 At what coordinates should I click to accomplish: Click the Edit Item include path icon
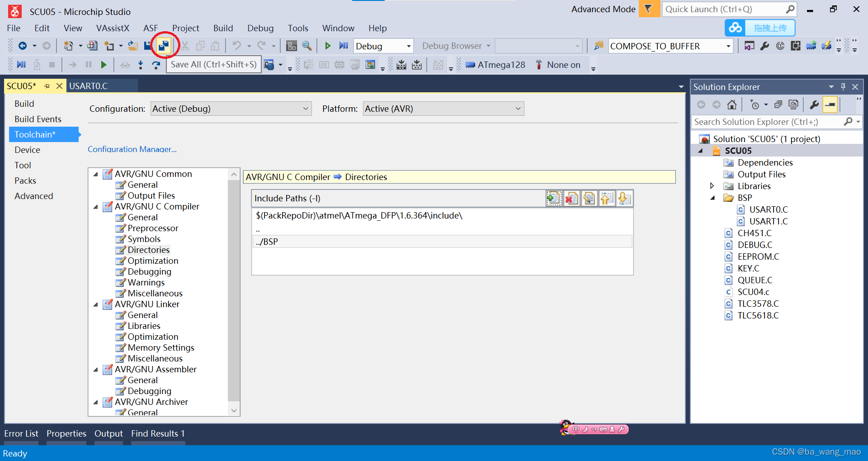(589, 198)
